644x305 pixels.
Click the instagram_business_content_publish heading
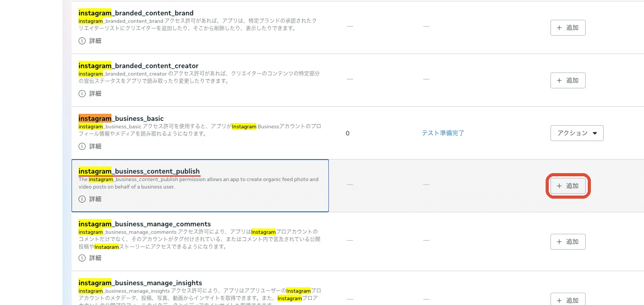(x=139, y=171)
